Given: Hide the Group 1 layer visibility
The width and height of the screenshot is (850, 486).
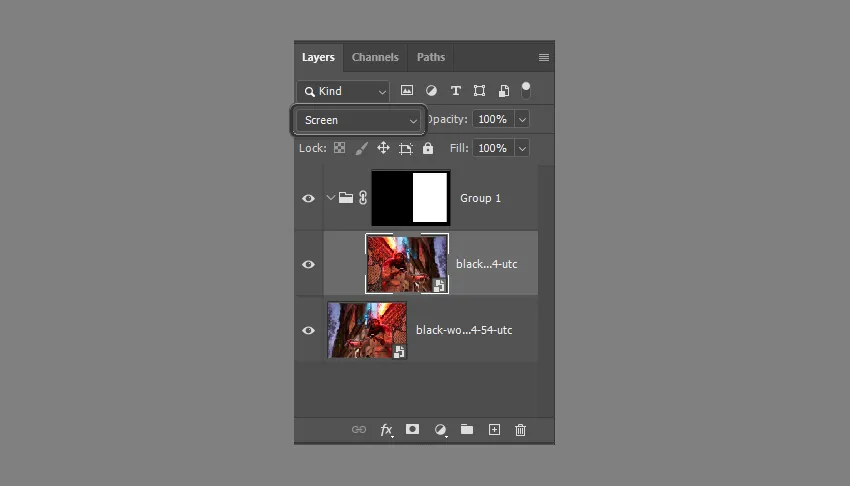Looking at the screenshot, I should [x=309, y=198].
